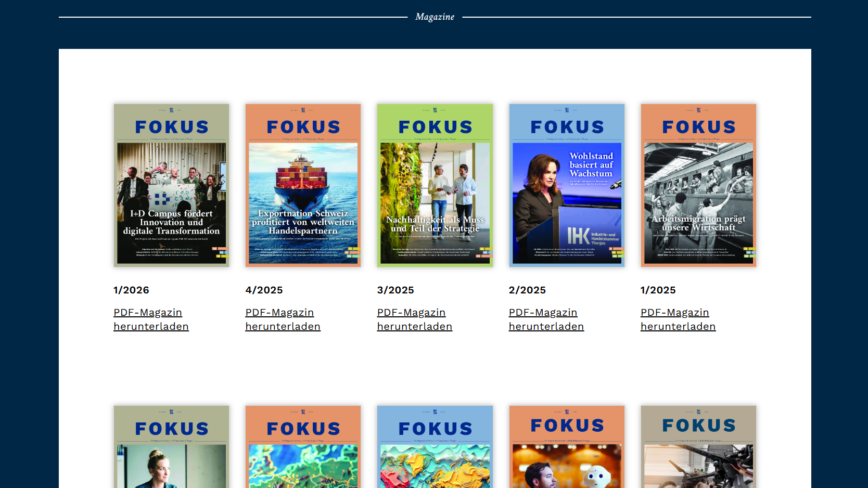868x488 pixels.
Task: Open the FOKUS 1/2025 Arbeitsmigration cover
Action: 698,185
